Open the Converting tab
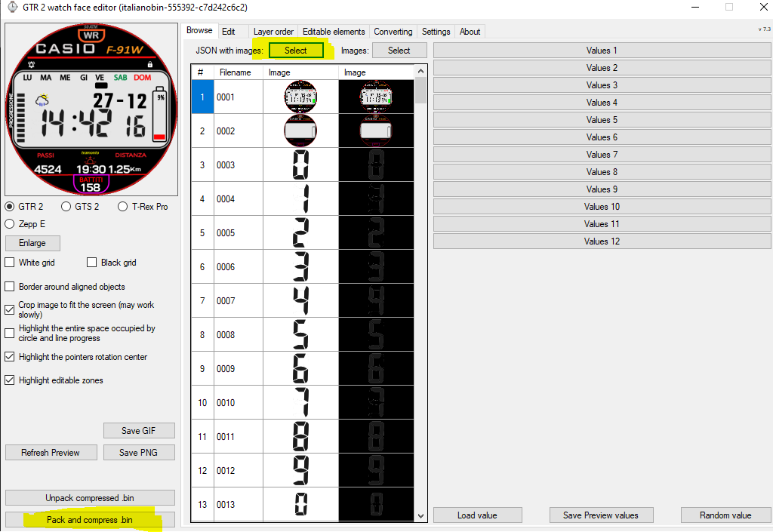This screenshot has height=532, width=773. [393, 32]
